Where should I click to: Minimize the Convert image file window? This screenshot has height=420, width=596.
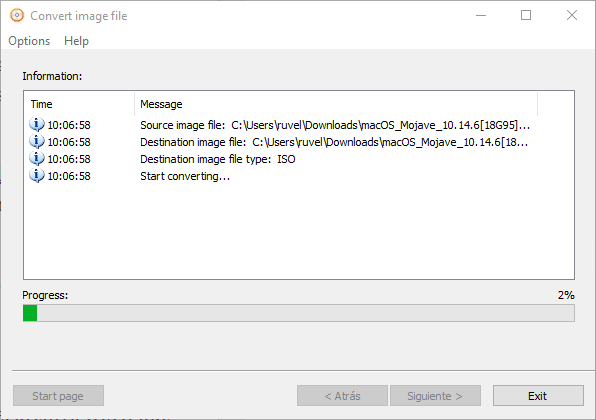click(x=481, y=16)
